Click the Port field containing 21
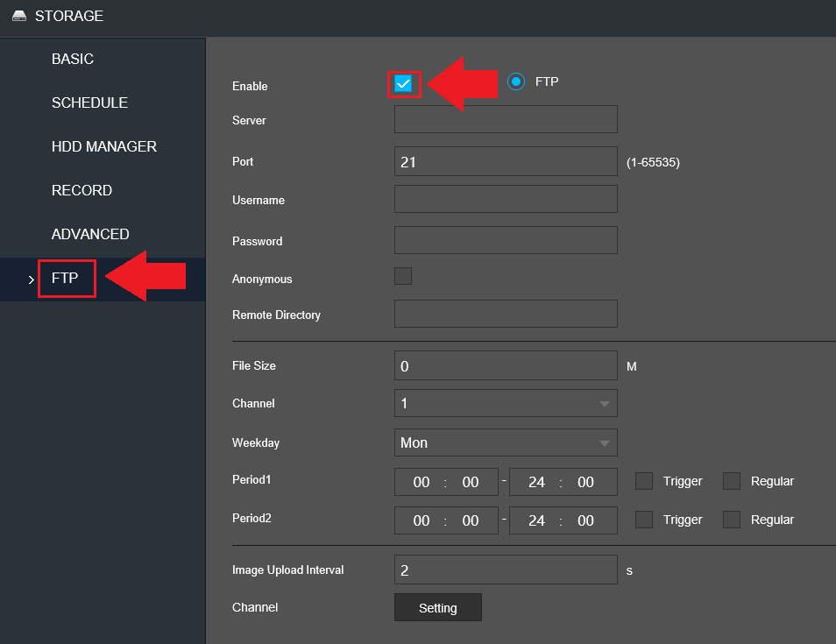The image size is (836, 644). tap(506, 161)
